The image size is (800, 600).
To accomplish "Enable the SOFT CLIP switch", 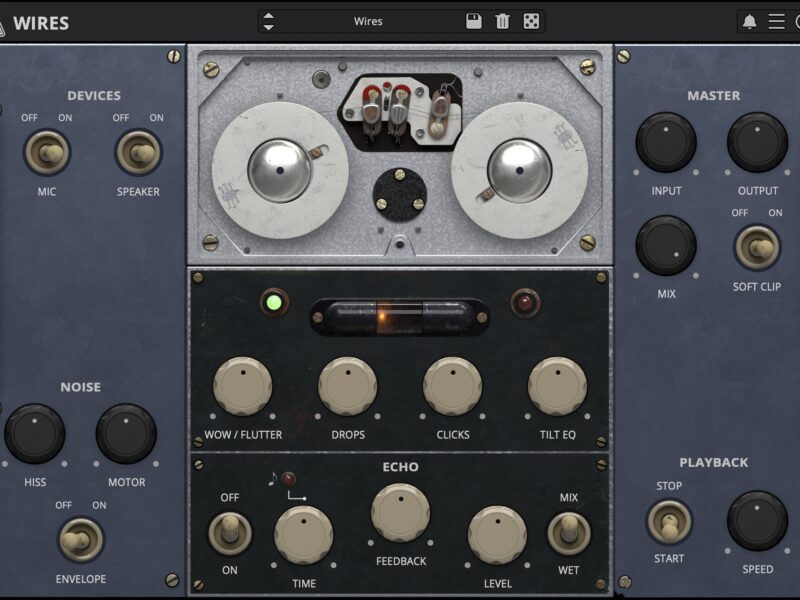I will (757, 247).
